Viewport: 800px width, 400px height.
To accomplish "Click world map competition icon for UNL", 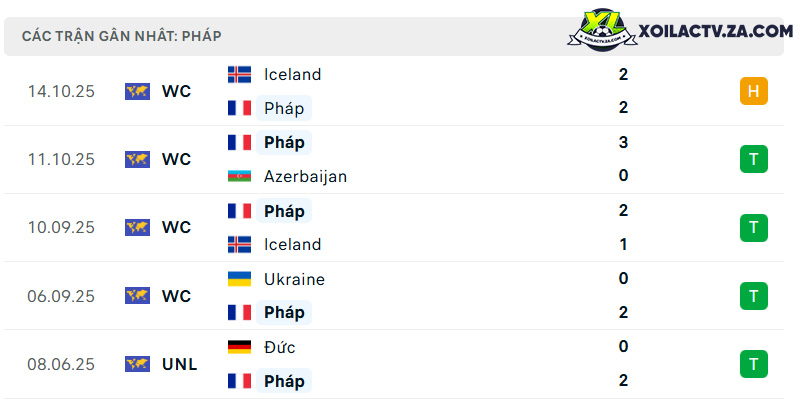I will [137, 364].
